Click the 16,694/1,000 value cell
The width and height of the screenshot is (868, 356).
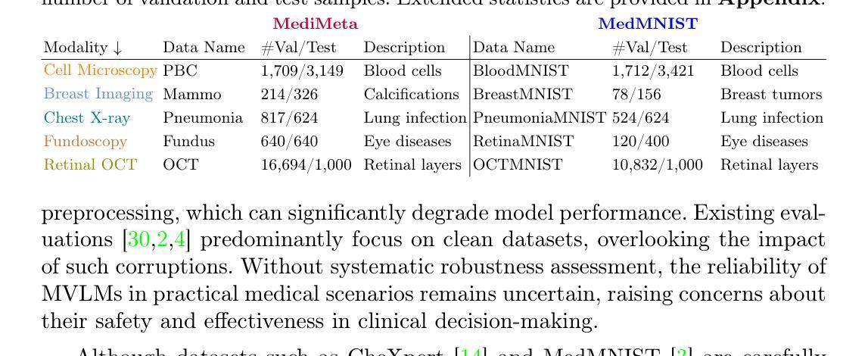[306, 165]
